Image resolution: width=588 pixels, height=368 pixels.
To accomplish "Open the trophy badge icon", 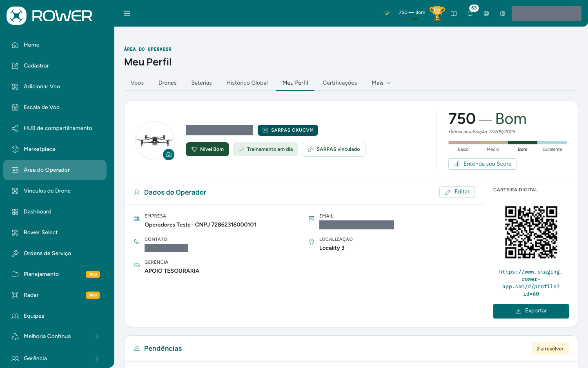I will click(x=437, y=13).
